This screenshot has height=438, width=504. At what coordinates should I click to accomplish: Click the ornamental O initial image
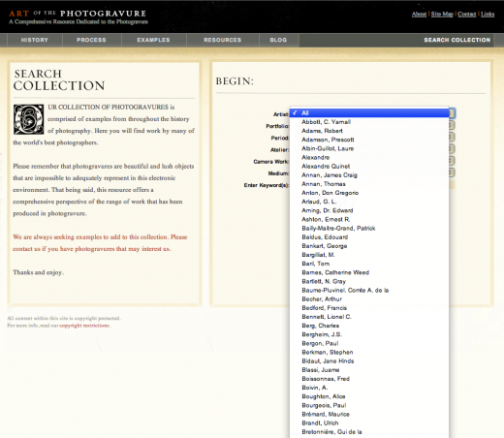coord(28,119)
